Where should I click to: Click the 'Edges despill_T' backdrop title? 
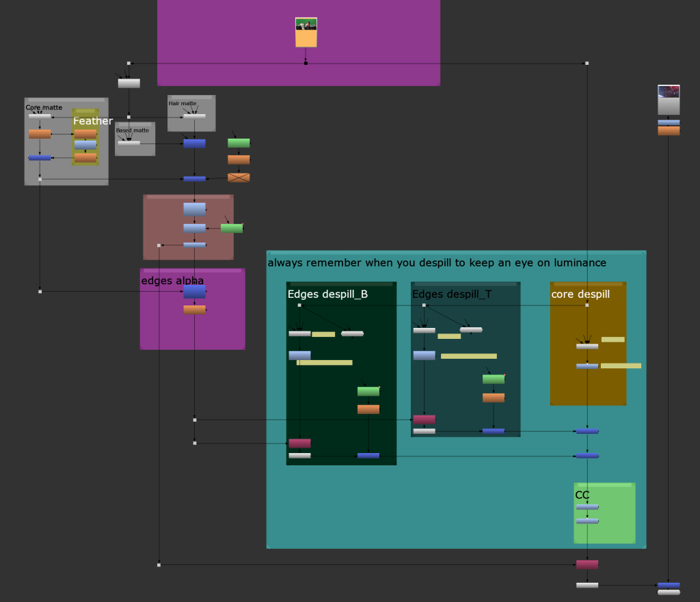pyautogui.click(x=452, y=294)
